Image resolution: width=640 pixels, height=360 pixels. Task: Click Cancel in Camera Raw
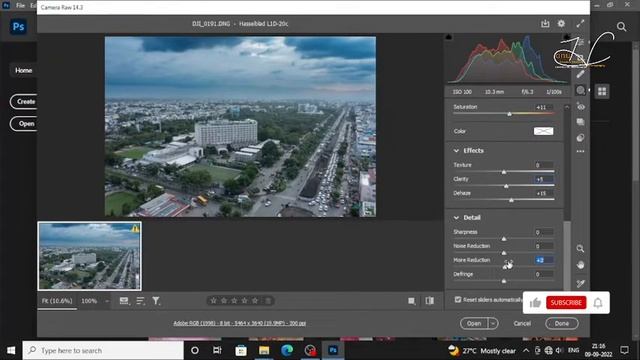522,324
